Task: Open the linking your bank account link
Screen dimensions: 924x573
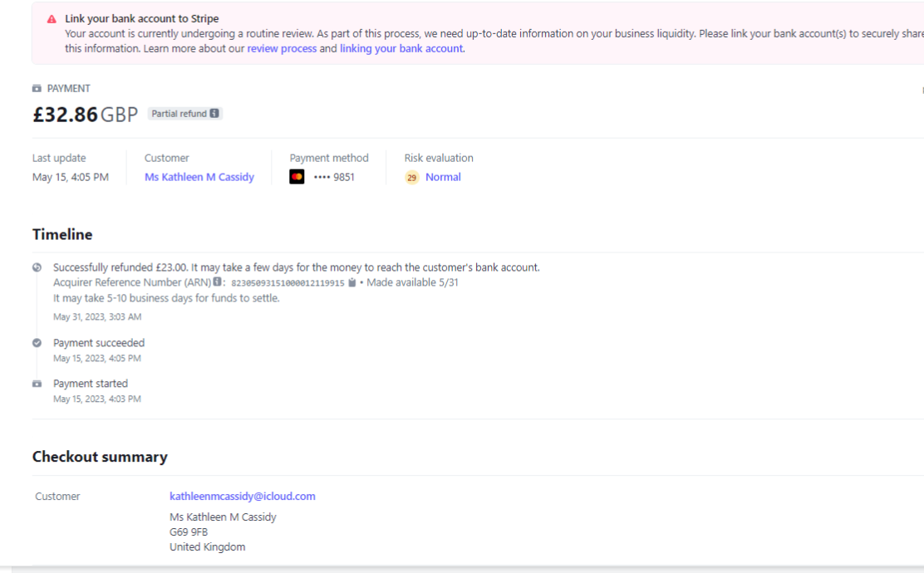Action: click(x=401, y=49)
